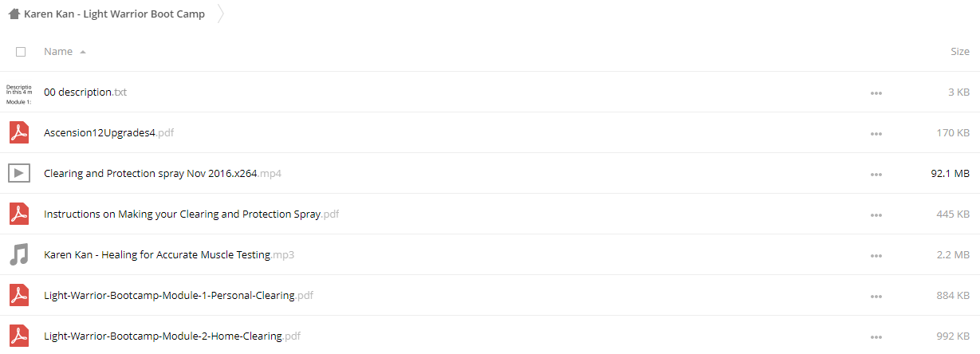This screenshot has width=980, height=354.
Task: Show actions menu for Module-2-Home-Clearing.pdf
Action: (x=876, y=337)
